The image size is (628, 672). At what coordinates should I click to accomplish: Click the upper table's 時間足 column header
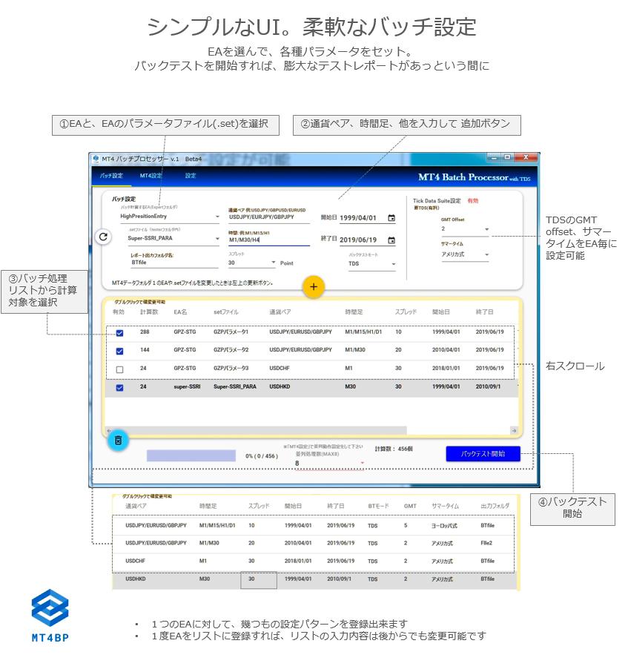tap(354, 312)
